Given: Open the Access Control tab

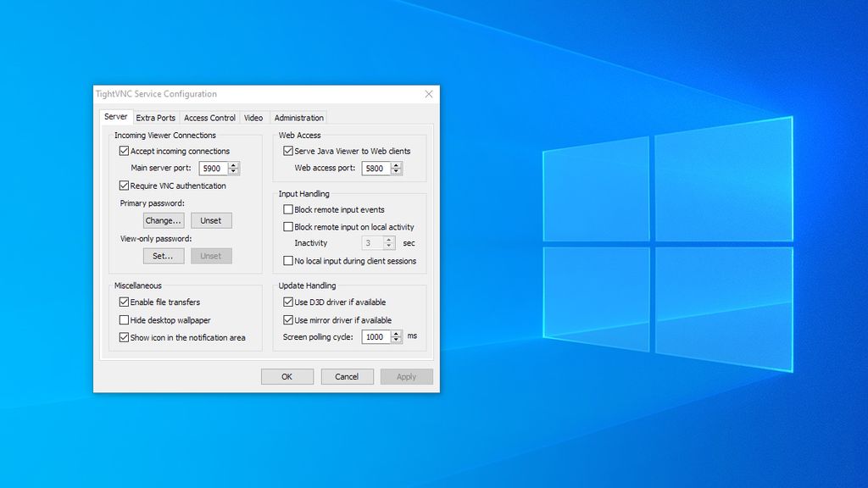Looking at the screenshot, I should click(x=210, y=118).
